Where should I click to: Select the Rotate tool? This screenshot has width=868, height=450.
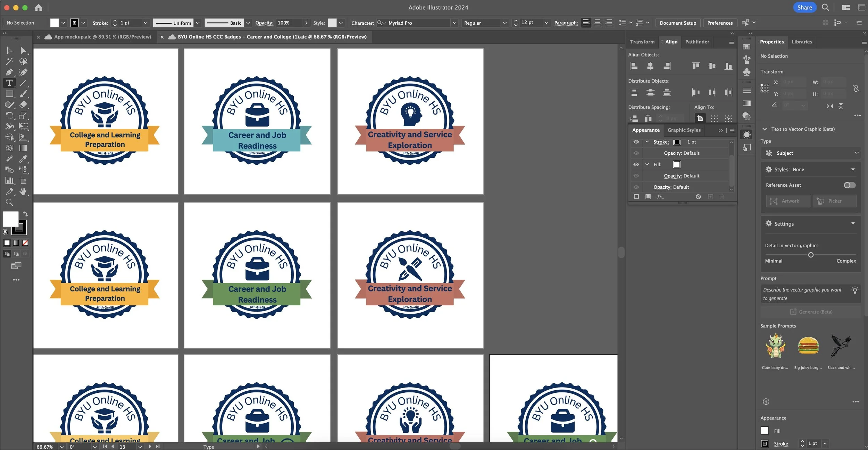[9, 115]
